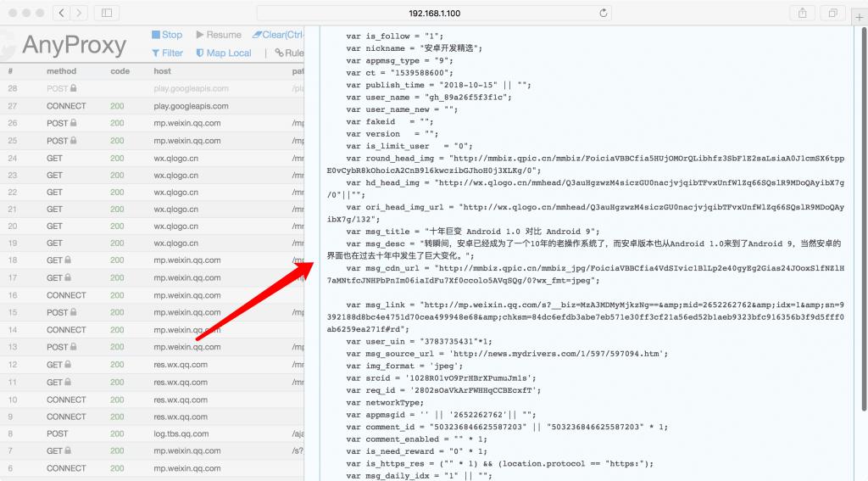Sort by the method column header
The width and height of the screenshot is (868, 481).
[x=61, y=71]
